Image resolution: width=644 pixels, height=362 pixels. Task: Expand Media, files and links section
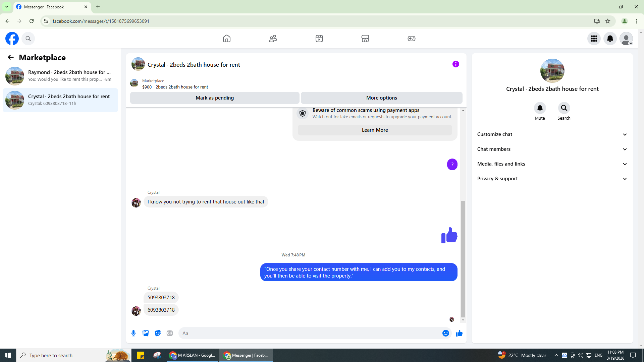[x=552, y=164]
